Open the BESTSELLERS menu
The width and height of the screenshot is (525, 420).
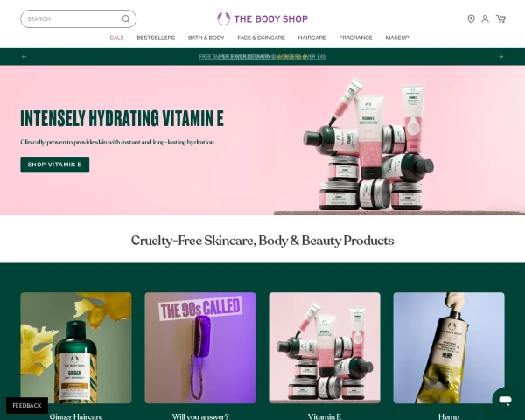[156, 38]
